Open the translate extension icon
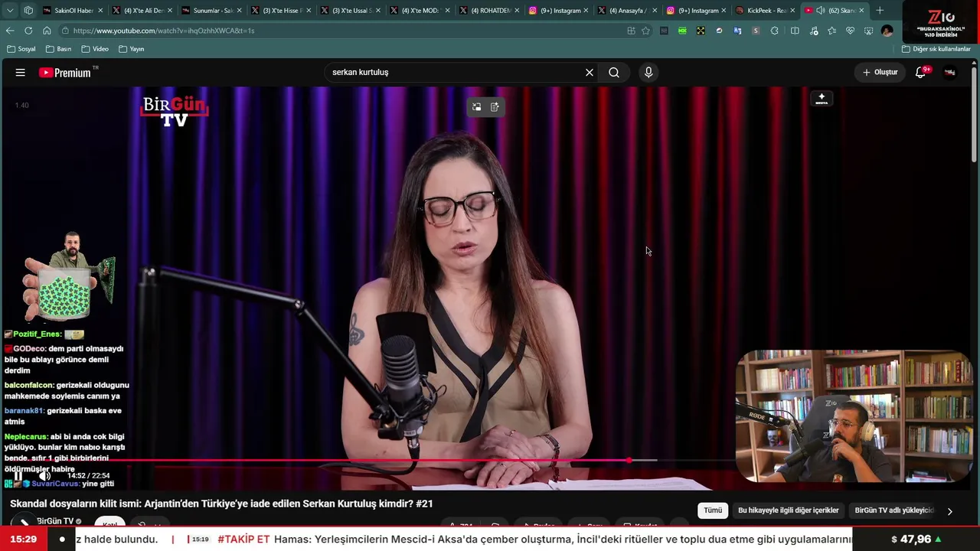The height and width of the screenshot is (551, 980). point(737,31)
